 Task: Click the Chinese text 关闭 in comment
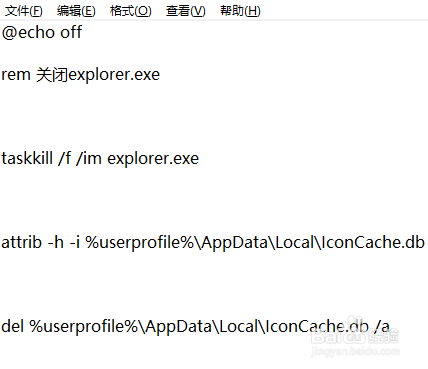pos(52,74)
